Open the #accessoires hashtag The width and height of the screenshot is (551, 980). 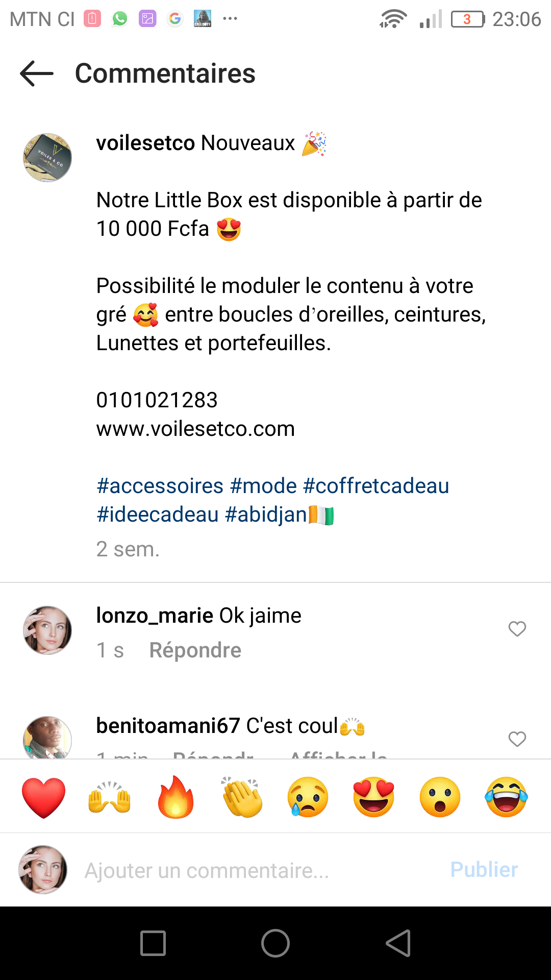click(160, 486)
